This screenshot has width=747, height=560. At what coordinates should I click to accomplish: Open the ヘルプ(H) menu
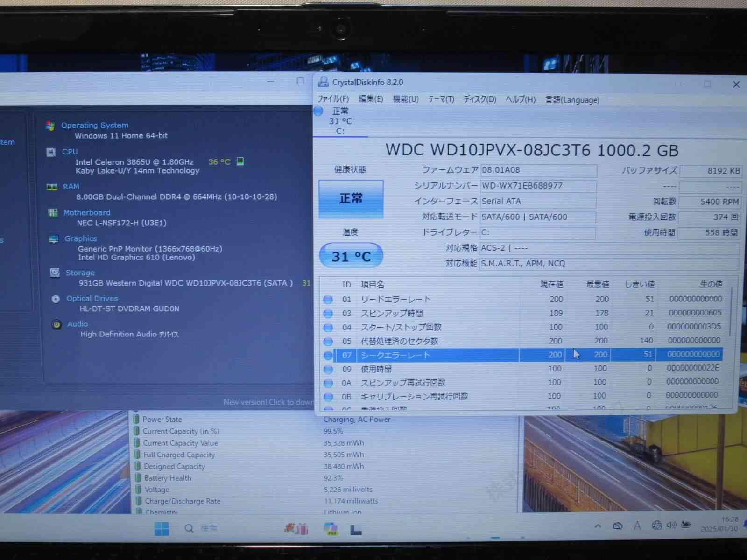pyautogui.click(x=521, y=99)
